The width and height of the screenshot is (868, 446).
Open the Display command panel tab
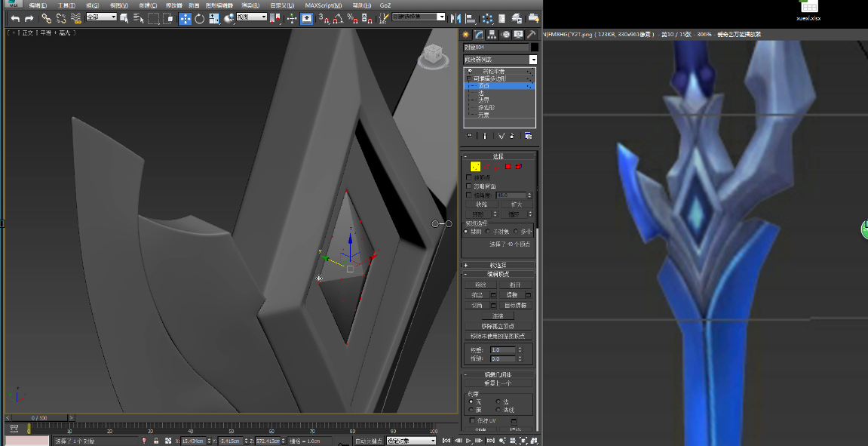pyautogui.click(x=518, y=35)
